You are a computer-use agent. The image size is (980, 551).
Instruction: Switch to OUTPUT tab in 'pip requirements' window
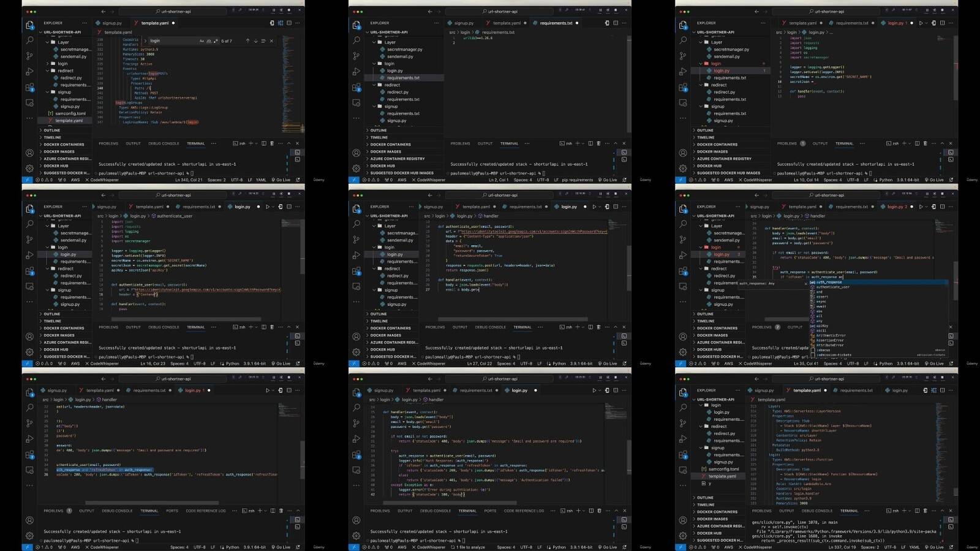[485, 143]
